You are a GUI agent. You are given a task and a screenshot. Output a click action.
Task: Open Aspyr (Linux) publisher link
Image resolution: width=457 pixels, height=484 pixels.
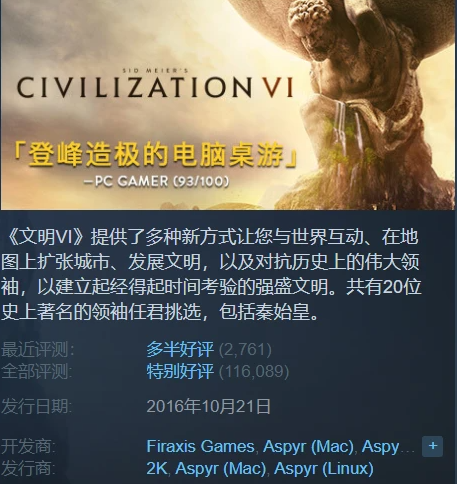(x=323, y=468)
